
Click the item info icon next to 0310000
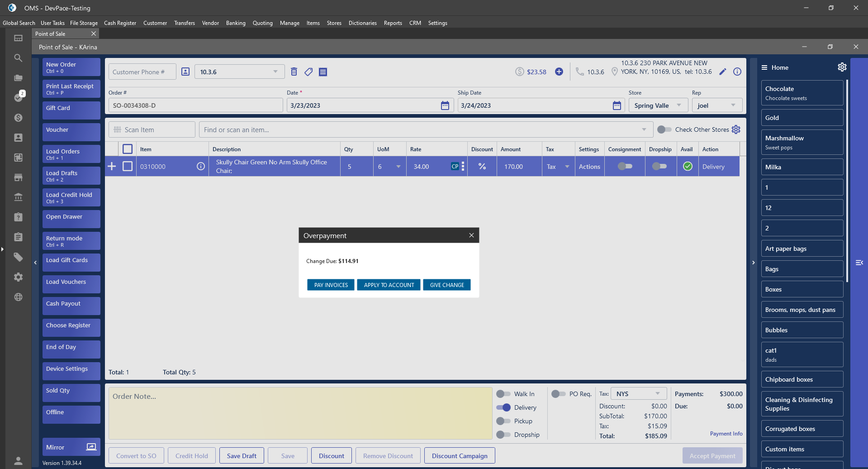tap(201, 167)
